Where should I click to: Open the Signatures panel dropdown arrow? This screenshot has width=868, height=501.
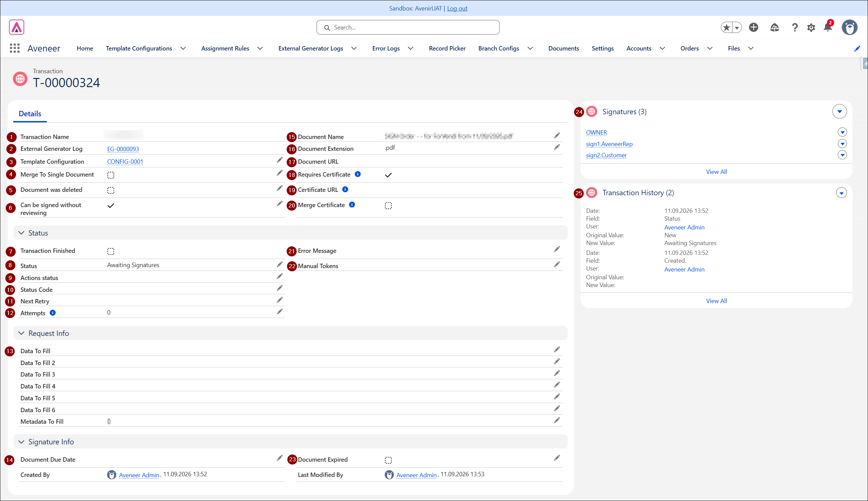[x=840, y=112]
